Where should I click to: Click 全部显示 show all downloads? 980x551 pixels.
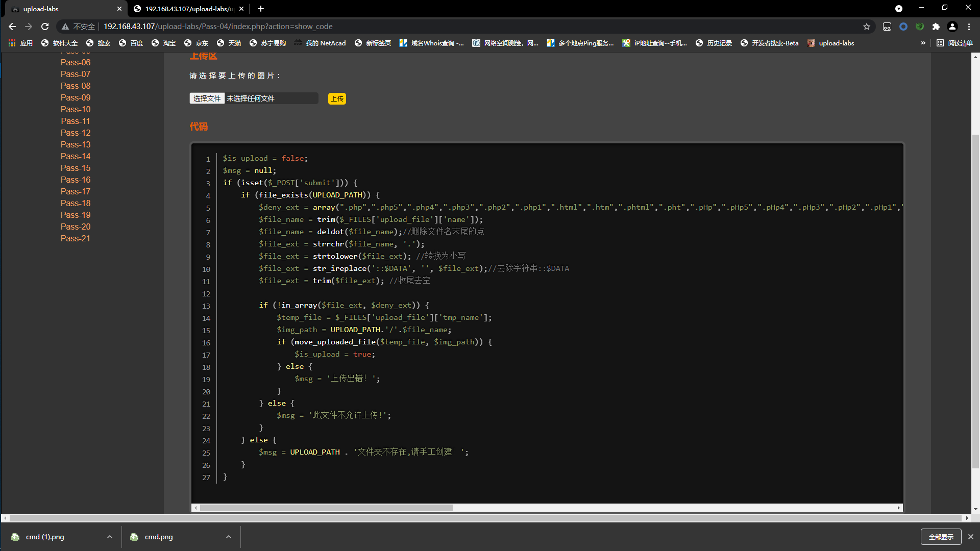coord(941,537)
